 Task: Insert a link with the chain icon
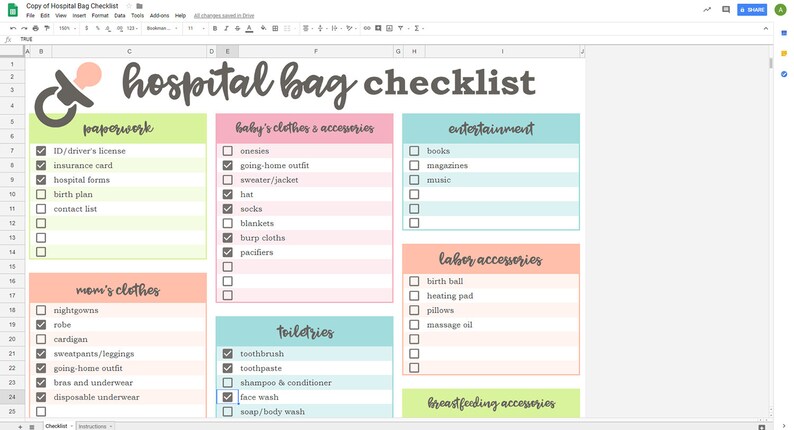367,28
